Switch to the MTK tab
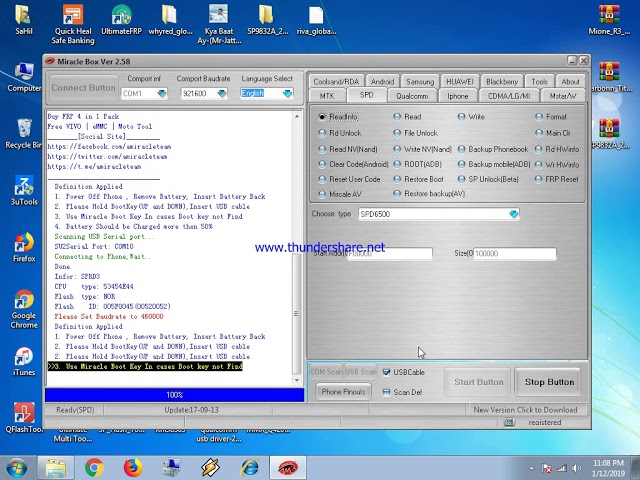Image resolution: width=640 pixels, height=480 pixels. [x=327, y=96]
